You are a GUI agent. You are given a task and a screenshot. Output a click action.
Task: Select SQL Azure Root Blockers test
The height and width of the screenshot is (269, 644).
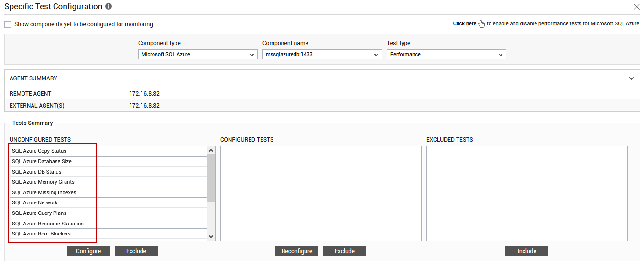(109, 234)
